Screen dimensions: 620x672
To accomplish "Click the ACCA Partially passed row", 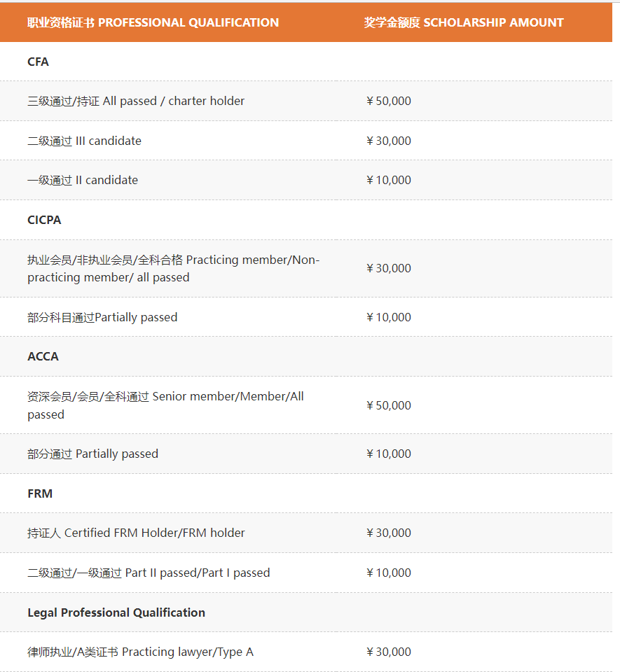I will (x=92, y=454).
